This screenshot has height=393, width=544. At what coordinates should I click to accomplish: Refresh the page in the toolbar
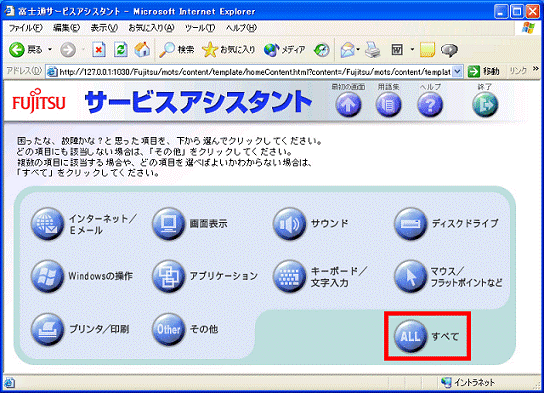[x=120, y=50]
